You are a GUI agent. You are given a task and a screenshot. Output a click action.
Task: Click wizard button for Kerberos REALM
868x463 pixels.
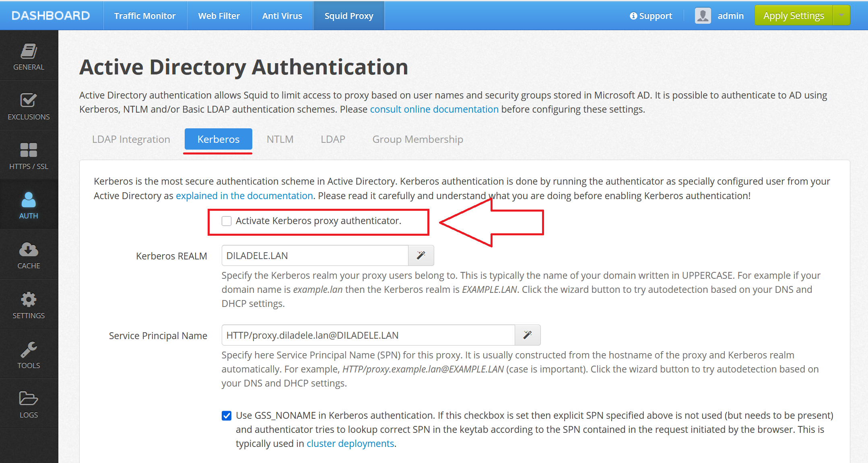[421, 255]
